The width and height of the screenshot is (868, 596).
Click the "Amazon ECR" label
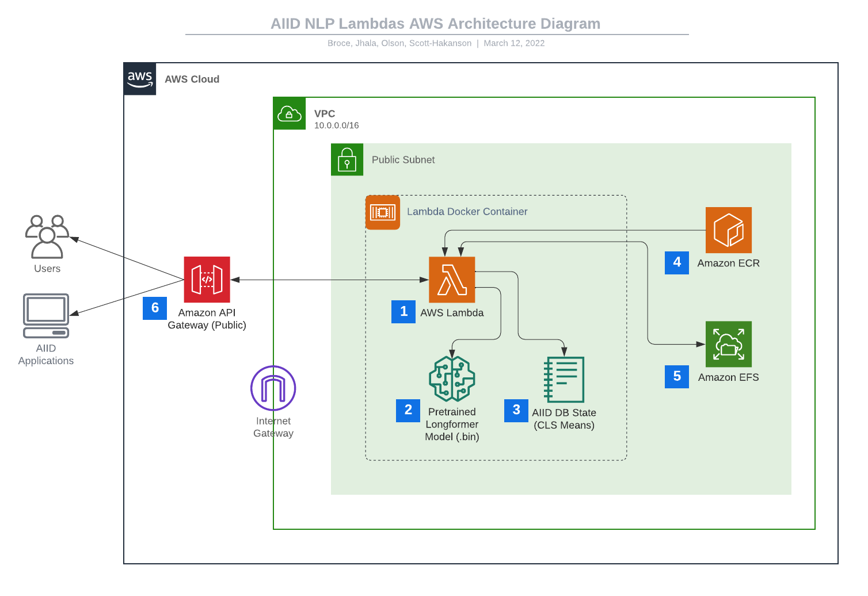tap(729, 263)
